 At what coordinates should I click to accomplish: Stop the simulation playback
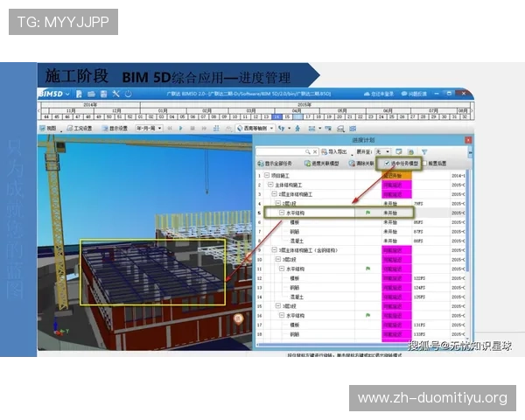[x=192, y=129]
